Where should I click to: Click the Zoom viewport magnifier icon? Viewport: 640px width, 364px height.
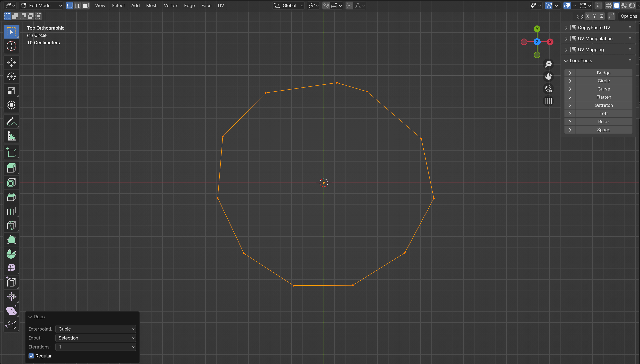pyautogui.click(x=548, y=64)
